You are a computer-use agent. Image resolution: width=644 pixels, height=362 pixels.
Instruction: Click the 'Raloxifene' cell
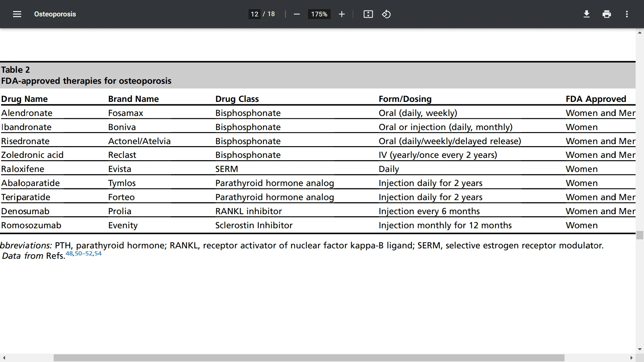[x=22, y=169]
